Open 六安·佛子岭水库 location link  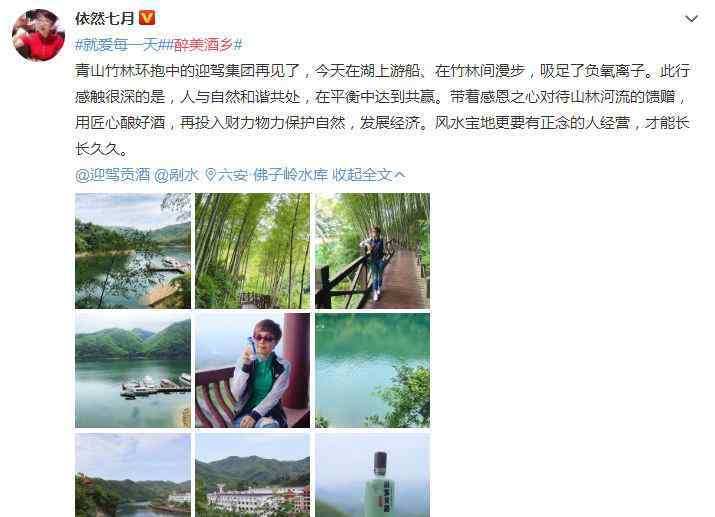point(267,175)
